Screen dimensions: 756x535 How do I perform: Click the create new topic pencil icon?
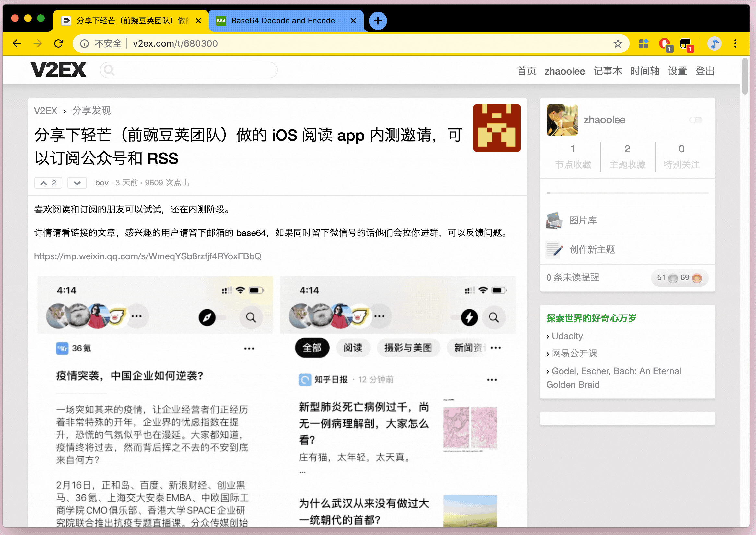point(554,249)
